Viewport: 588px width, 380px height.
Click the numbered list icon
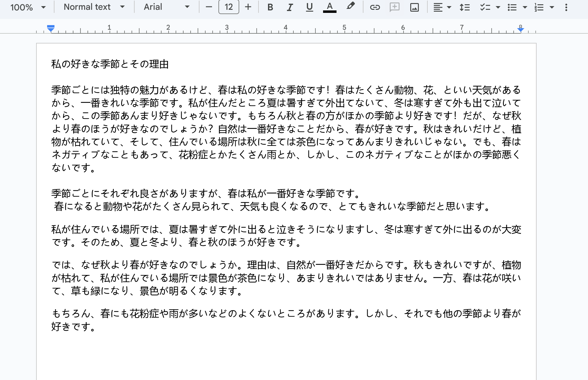click(x=539, y=7)
